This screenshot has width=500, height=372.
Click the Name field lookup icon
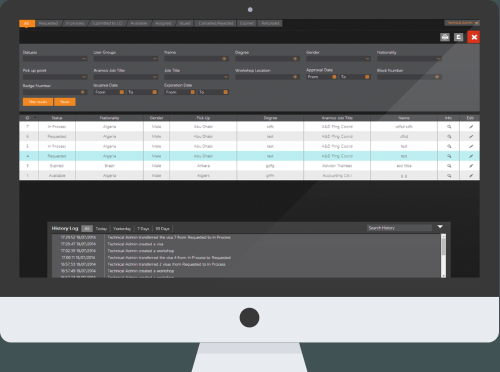pyautogui.click(x=224, y=59)
